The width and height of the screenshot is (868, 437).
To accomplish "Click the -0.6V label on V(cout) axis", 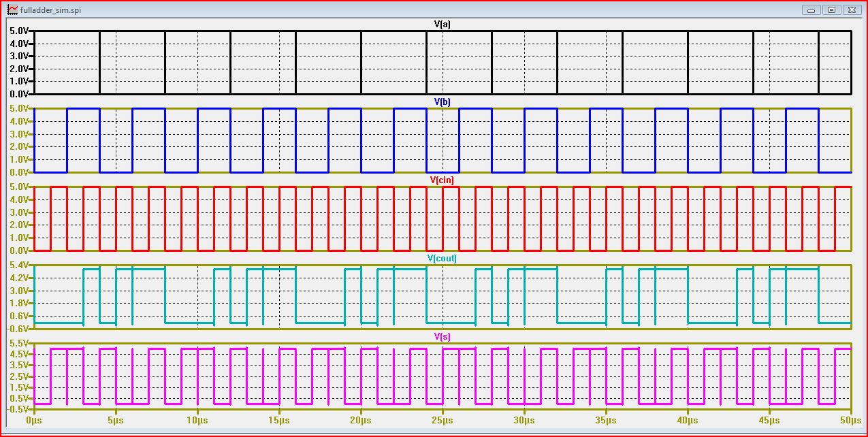I will [17, 329].
